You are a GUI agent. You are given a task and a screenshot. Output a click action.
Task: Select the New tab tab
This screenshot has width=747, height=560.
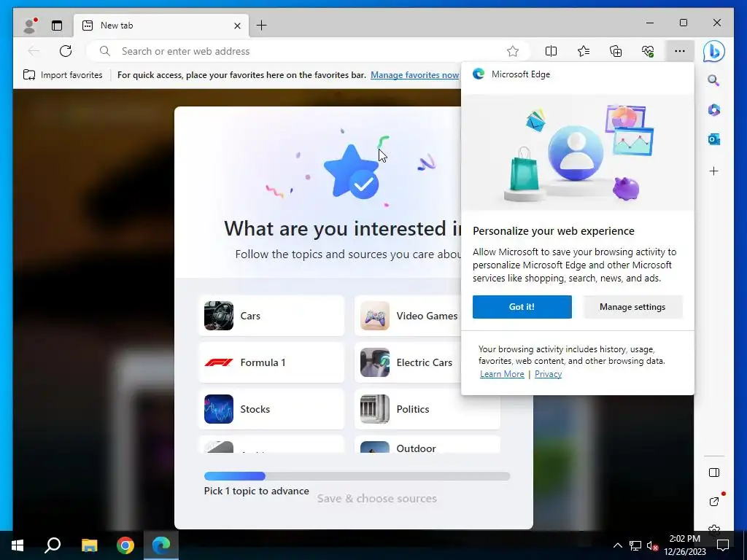(x=161, y=26)
